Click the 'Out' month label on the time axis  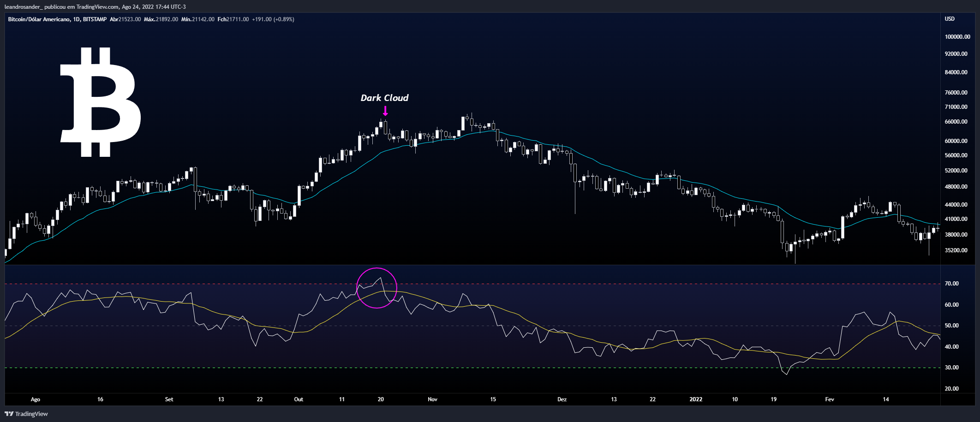tap(299, 399)
